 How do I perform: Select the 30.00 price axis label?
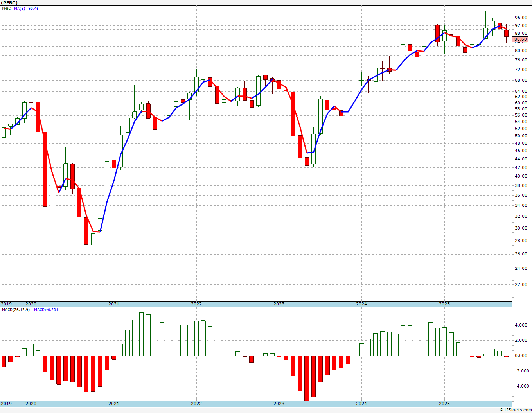point(521,228)
